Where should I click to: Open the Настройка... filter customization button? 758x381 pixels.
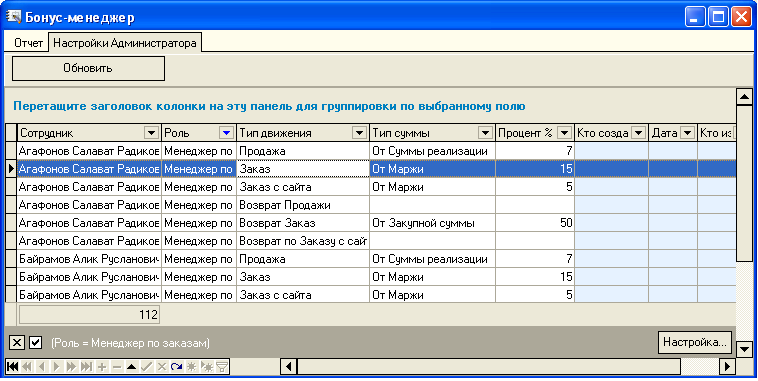point(695,342)
